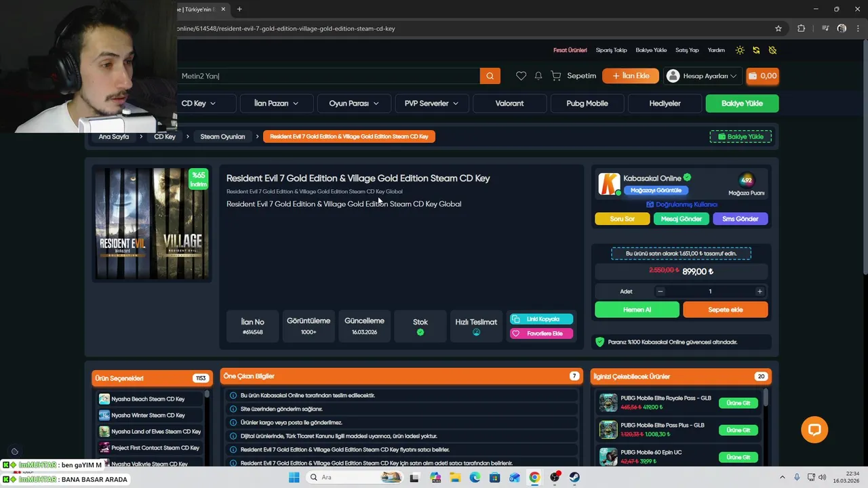Click the browser address bar URL
Viewport: 868px width, 488px height.
286,28
